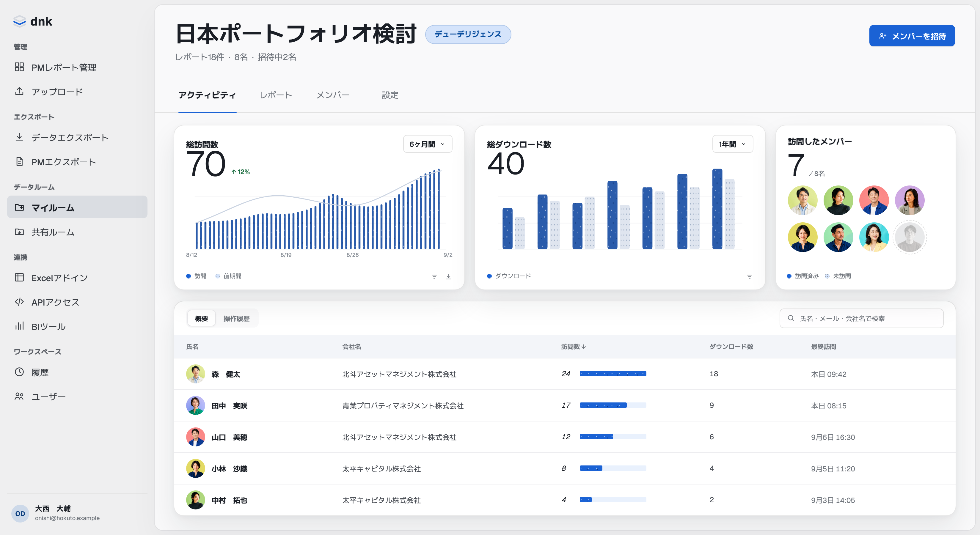Image resolution: width=980 pixels, height=535 pixels.
Task: Focus the 氏名・メール・会社名で検索 search field
Action: [x=861, y=318]
